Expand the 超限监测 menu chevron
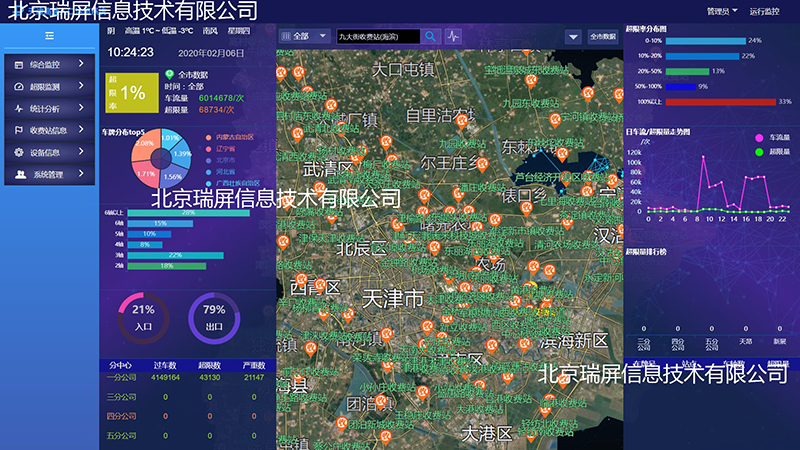 (81, 86)
